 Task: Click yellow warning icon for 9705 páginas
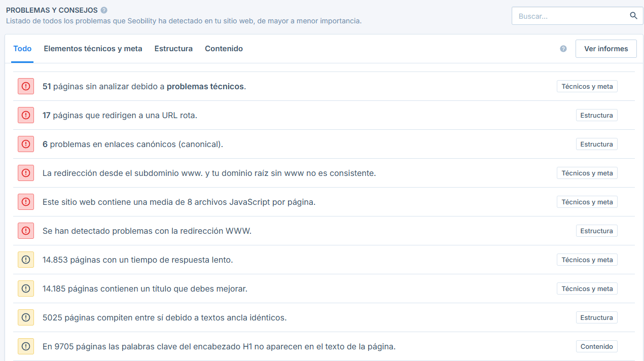click(x=26, y=346)
